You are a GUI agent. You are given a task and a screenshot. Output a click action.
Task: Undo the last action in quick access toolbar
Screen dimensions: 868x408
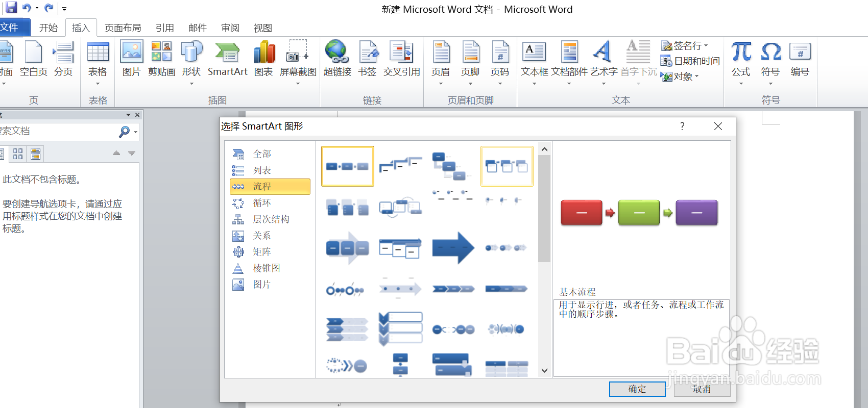click(27, 8)
